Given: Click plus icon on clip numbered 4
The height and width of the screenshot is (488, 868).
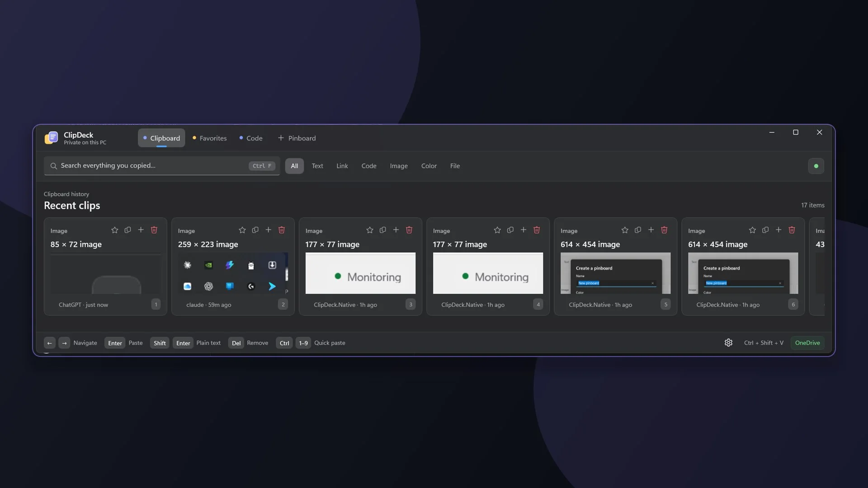Looking at the screenshot, I should point(523,230).
